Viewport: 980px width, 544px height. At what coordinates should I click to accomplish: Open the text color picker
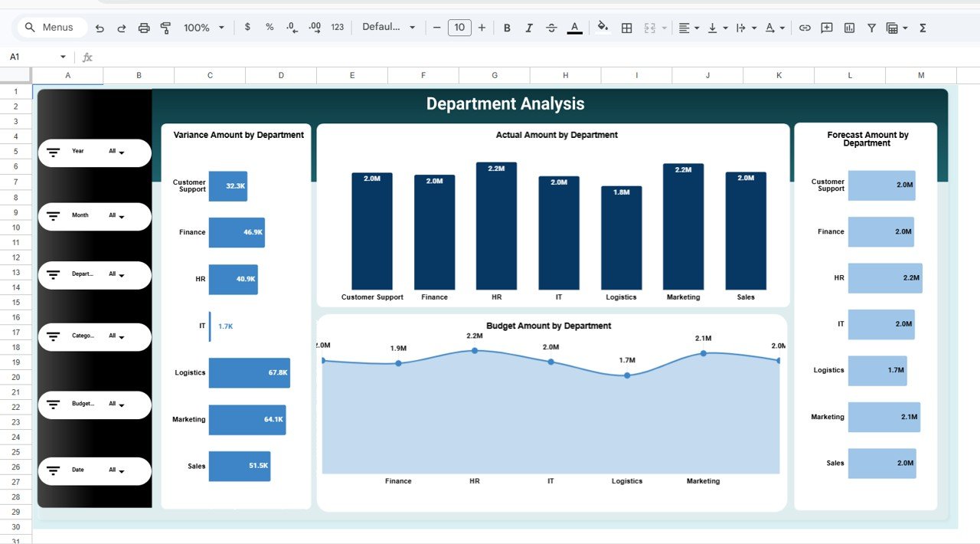(x=574, y=27)
